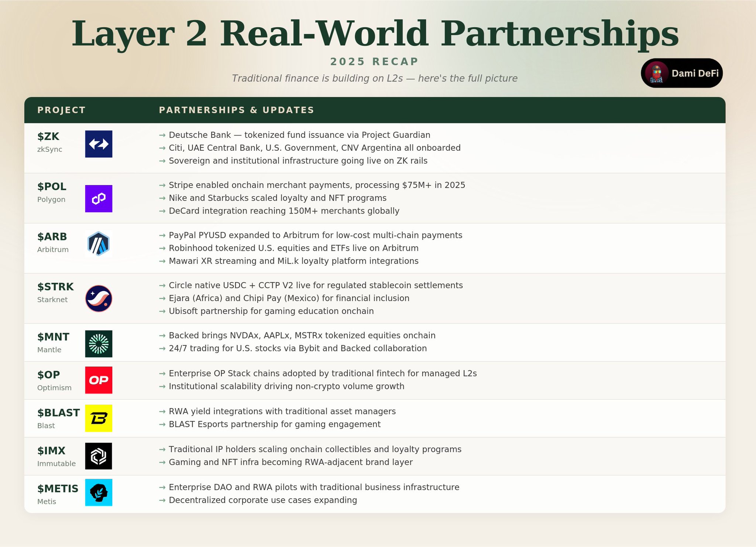The image size is (756, 547).
Task: Click the purple Polygon logo icon
Action: point(99,199)
